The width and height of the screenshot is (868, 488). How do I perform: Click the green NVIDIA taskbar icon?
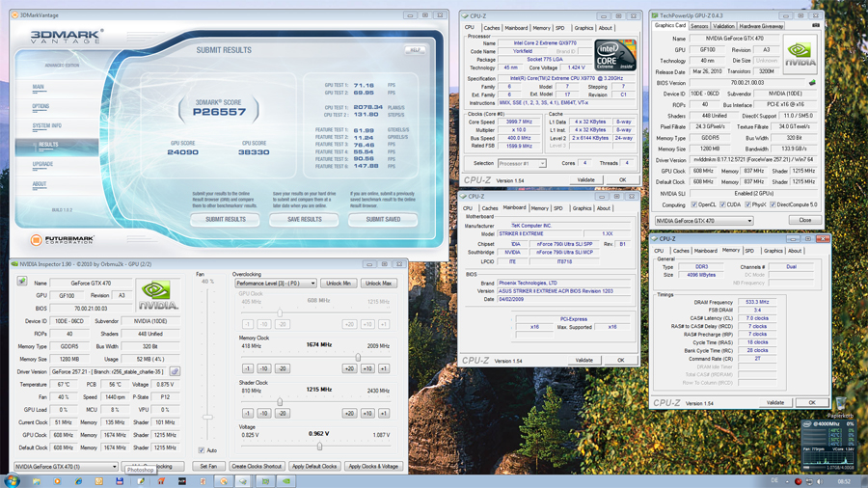(286, 481)
